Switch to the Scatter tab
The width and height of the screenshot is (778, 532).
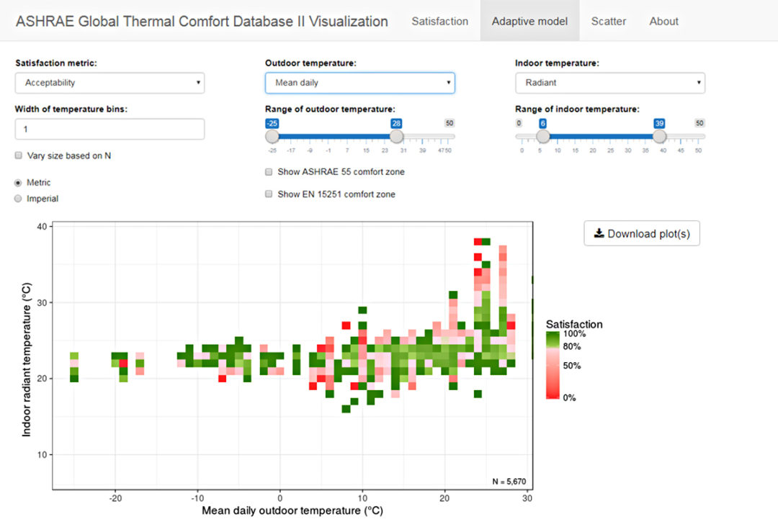click(x=608, y=21)
